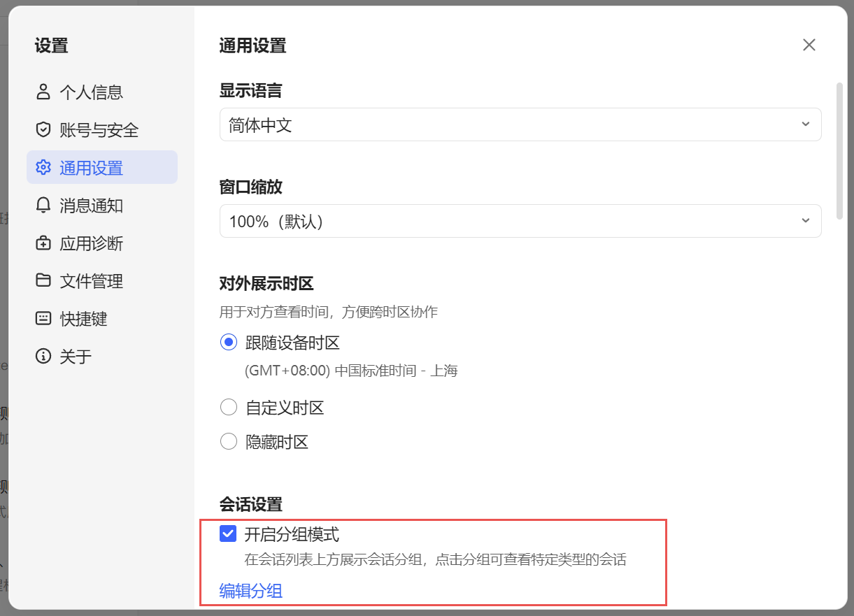Click the keyboard icon for 快捷键
Image resolution: width=854 pixels, height=616 pixels.
tap(43, 319)
